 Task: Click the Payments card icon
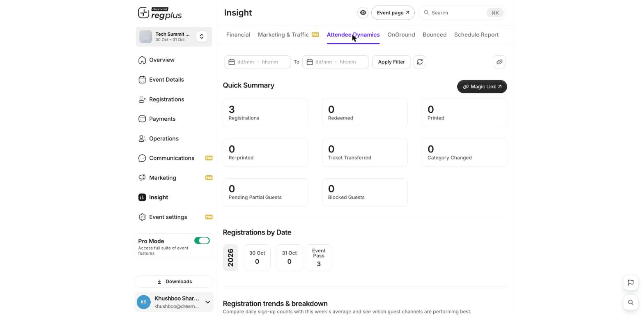click(x=142, y=119)
